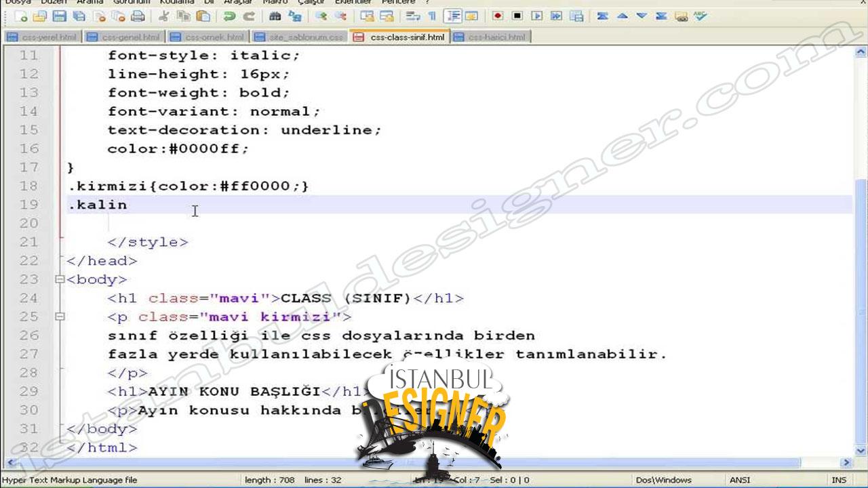
Task: Open the Replace dialog icon
Action: click(294, 16)
